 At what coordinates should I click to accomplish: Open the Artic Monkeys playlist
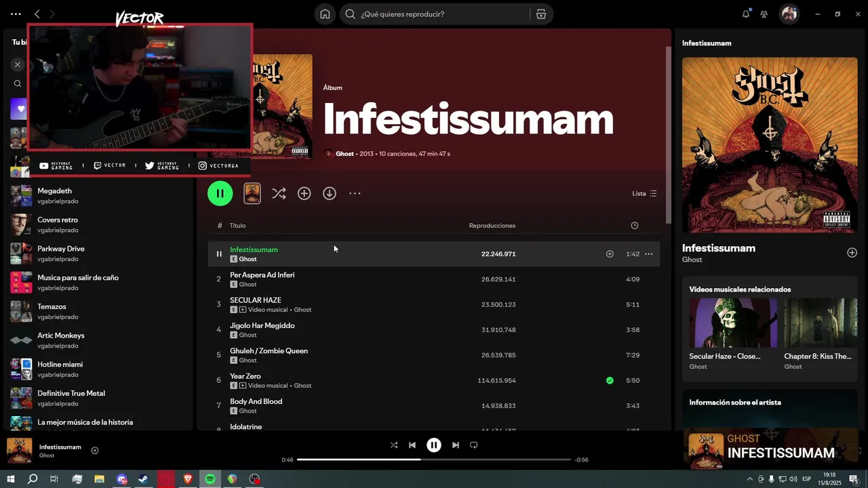[x=98, y=340]
